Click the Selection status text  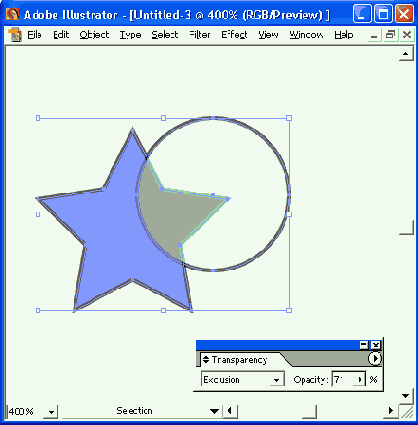click(134, 411)
